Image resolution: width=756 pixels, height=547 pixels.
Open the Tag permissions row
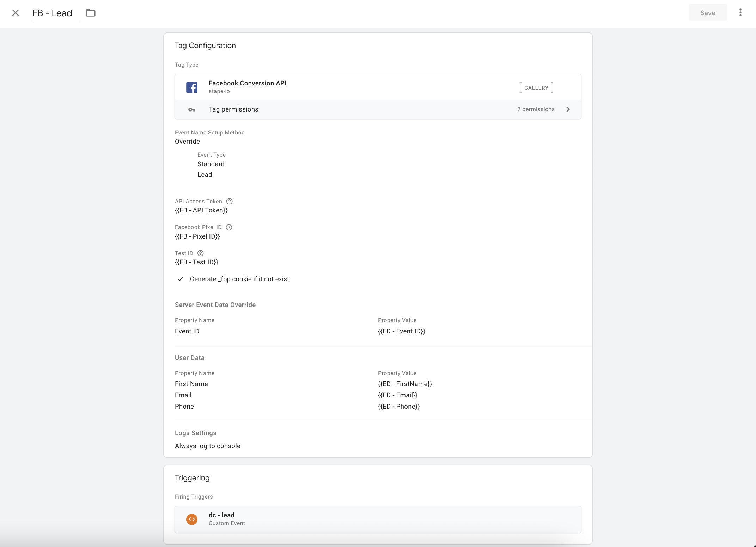click(378, 109)
